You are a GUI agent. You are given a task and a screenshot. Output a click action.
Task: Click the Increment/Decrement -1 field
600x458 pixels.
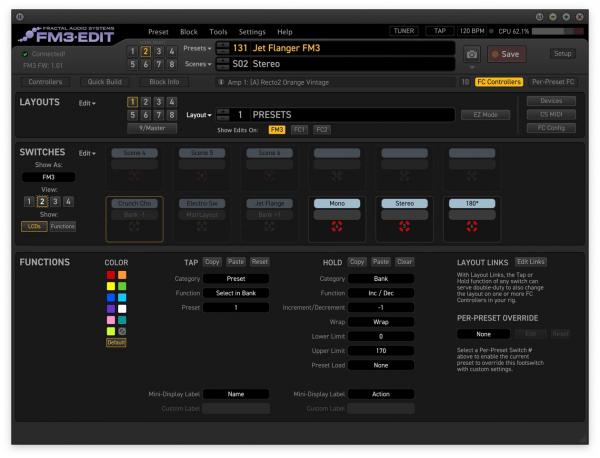[x=381, y=308]
